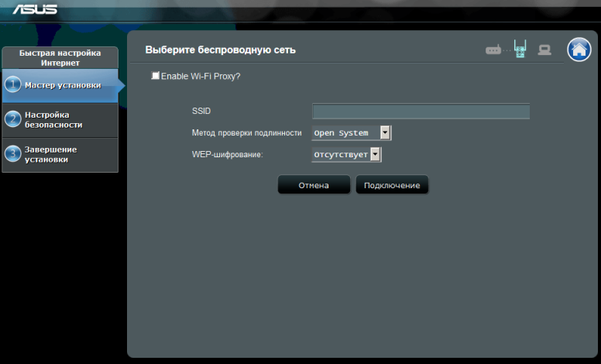Viewport: 601px width, 364px height.
Task: Click the laptop client status icon
Action: point(544,50)
